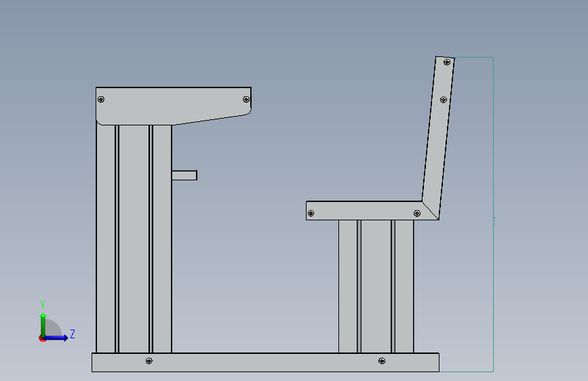Pick the screw at the desk panel's tapered end
This screenshot has width=588, height=381.
coord(246,100)
